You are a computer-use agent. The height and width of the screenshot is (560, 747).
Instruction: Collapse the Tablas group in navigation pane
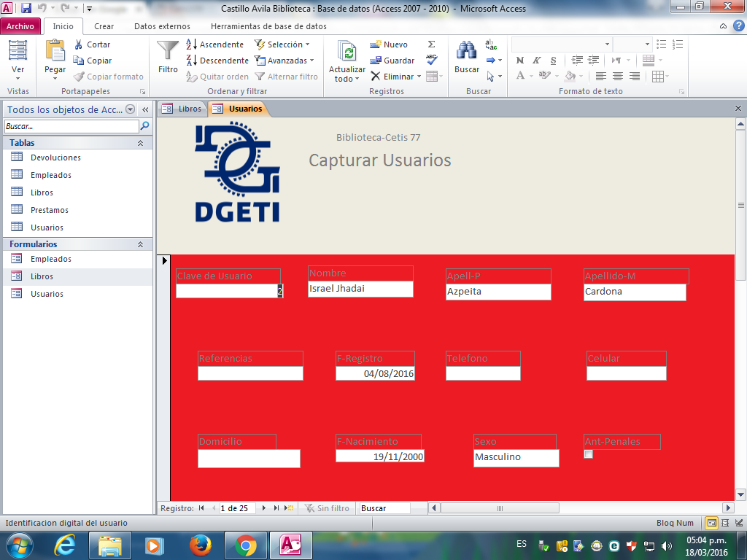click(140, 143)
